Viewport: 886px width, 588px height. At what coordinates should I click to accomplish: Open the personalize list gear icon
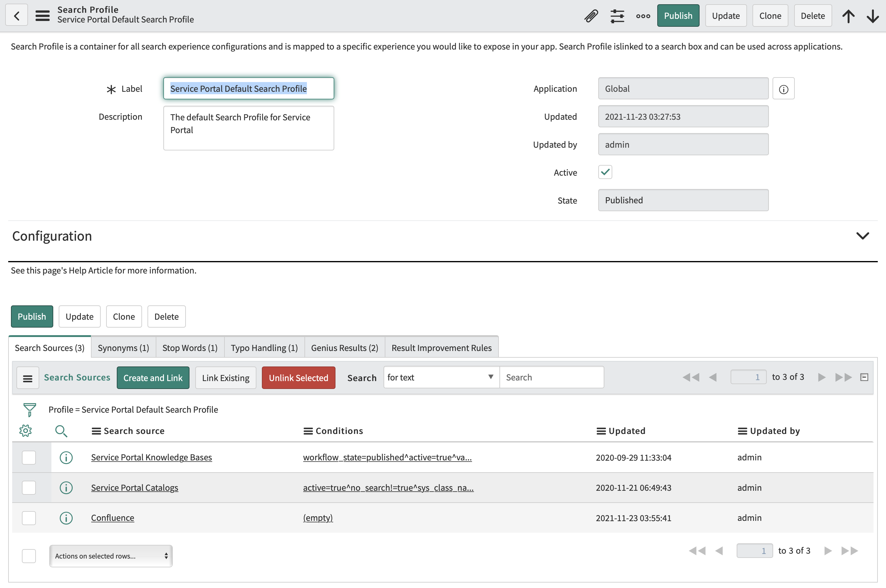[x=26, y=431]
